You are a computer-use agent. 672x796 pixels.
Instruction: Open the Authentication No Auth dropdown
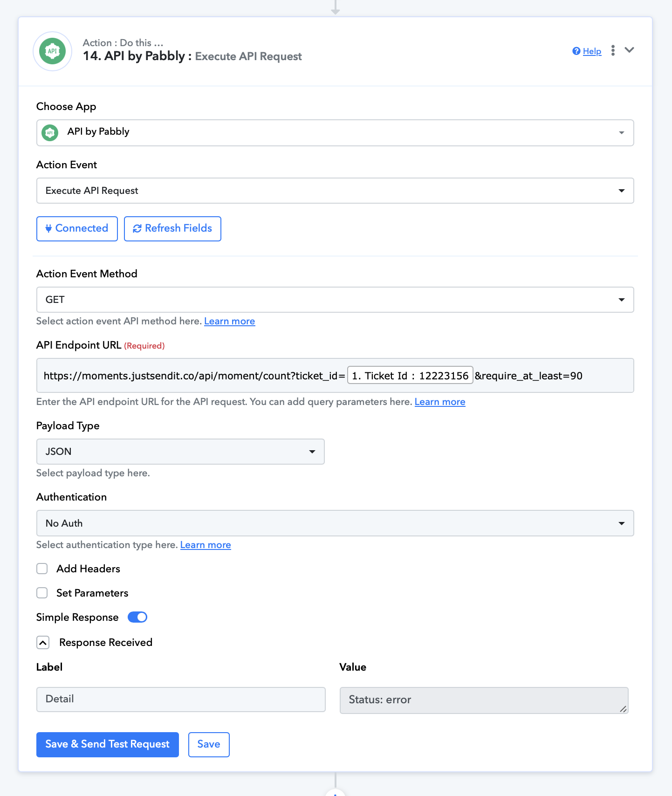point(335,523)
